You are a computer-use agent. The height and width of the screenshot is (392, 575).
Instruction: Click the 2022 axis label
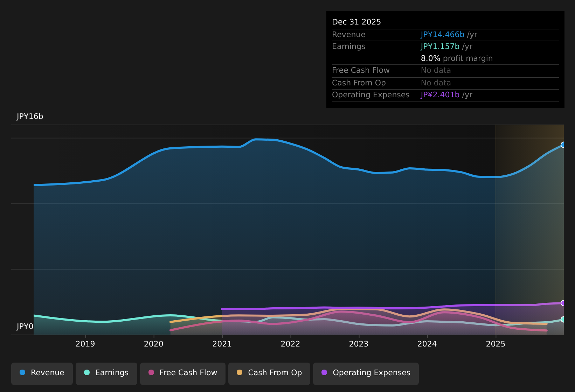pyautogui.click(x=290, y=344)
